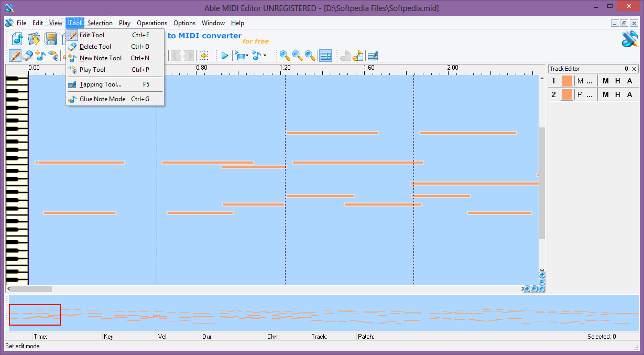644x355 pixels.
Task: Choose Play Tool menu entry
Action: pyautogui.click(x=115, y=70)
